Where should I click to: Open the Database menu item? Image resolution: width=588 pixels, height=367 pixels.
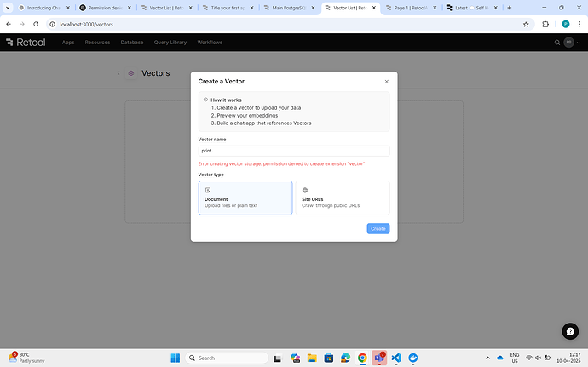(x=132, y=43)
